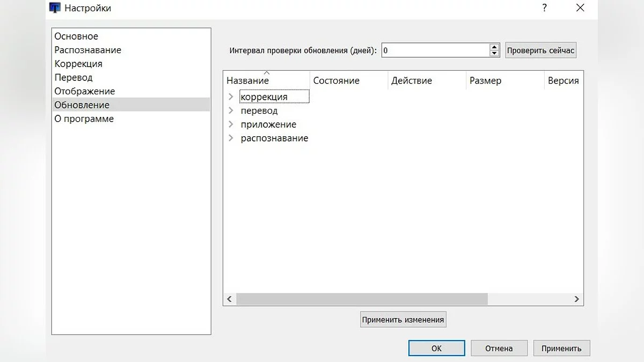Viewport: 644px width, 362px height.
Task: Expand the коррекция tree node
Action: point(231,97)
